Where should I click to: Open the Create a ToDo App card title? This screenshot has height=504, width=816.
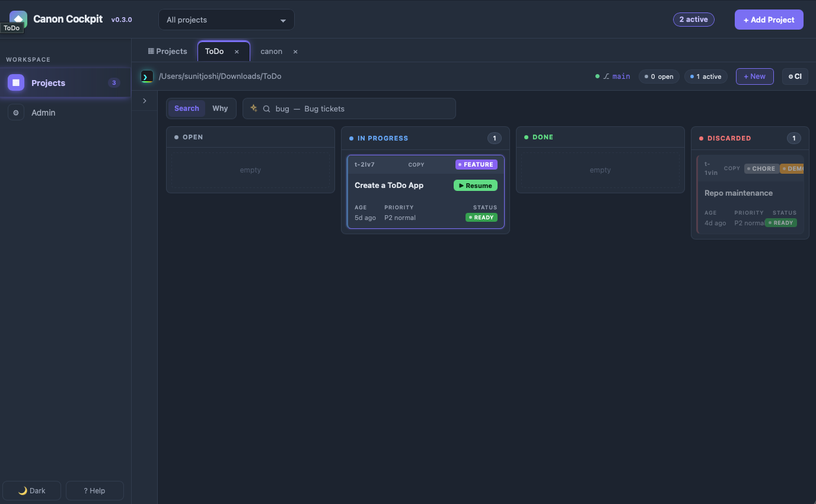tap(389, 186)
